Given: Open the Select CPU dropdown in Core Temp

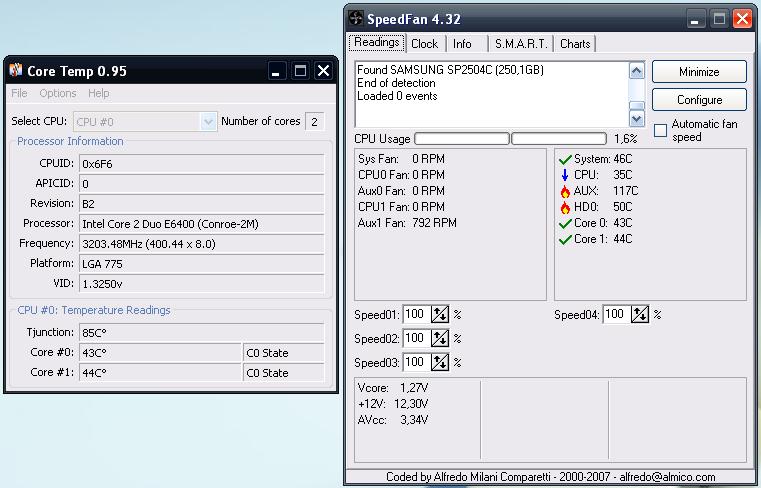Looking at the screenshot, I should (208, 121).
